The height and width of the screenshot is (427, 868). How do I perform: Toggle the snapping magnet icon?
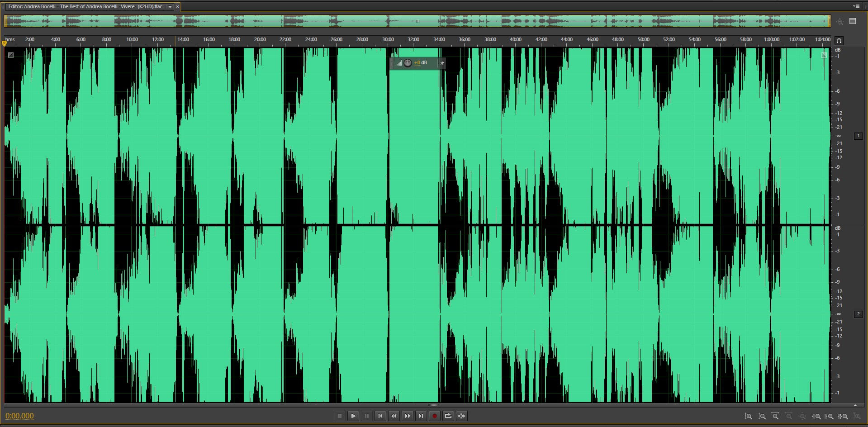click(839, 40)
